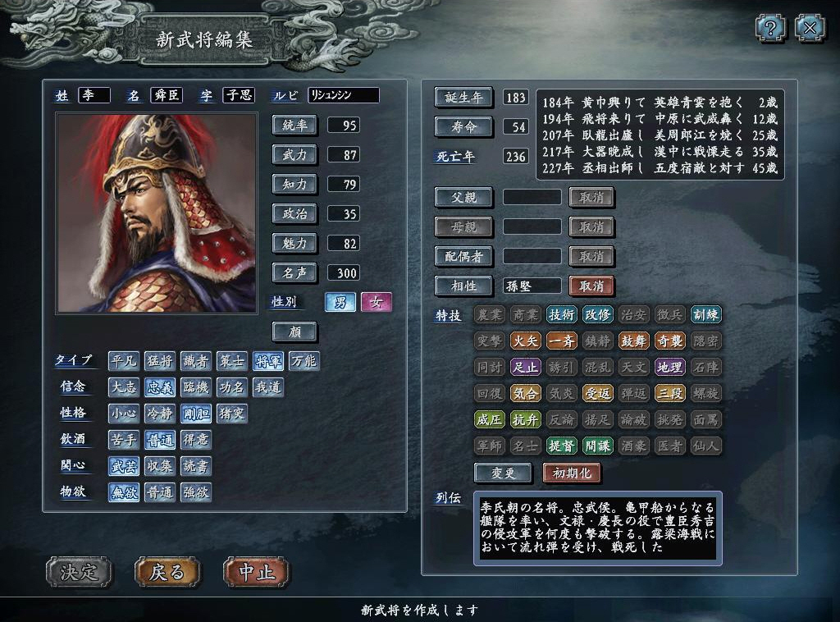This screenshot has width=840, height=622.
Task: Enable the 突撃 skill
Action: [490, 341]
